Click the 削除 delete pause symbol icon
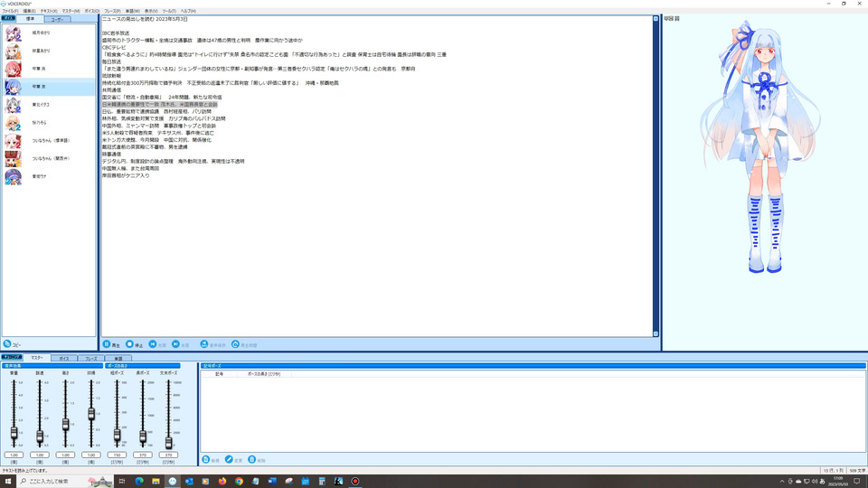Image resolution: width=868 pixels, height=488 pixels. [252, 459]
